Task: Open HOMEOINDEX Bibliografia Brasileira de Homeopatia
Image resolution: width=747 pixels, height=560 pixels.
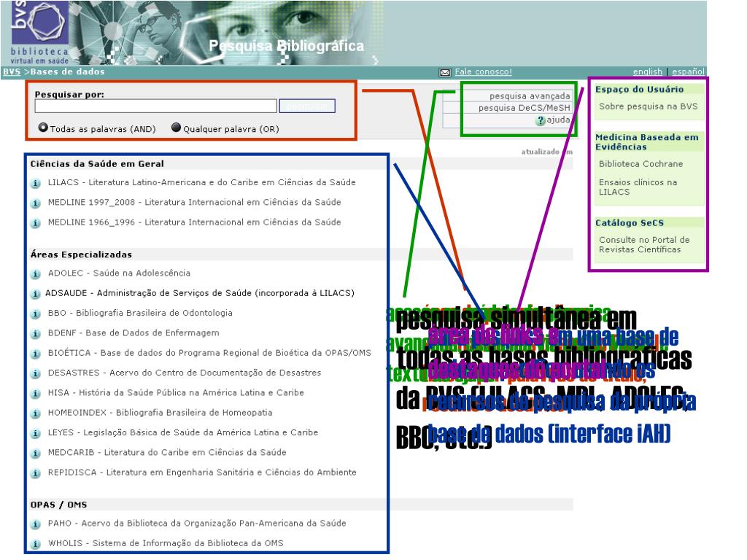Action: pos(160,413)
